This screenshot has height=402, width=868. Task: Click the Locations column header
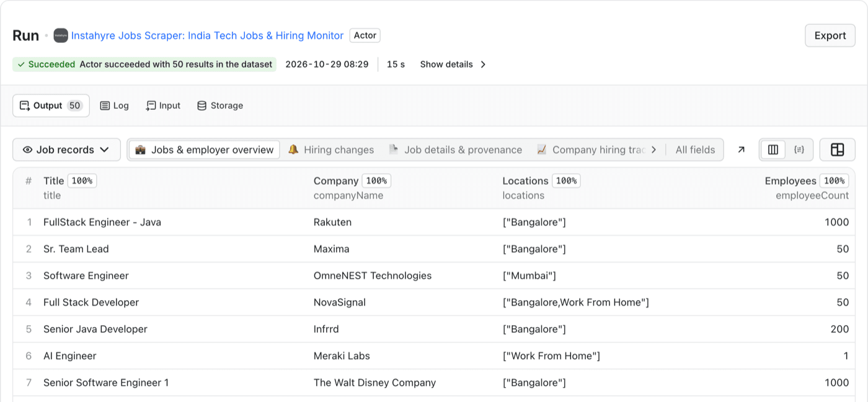click(525, 181)
